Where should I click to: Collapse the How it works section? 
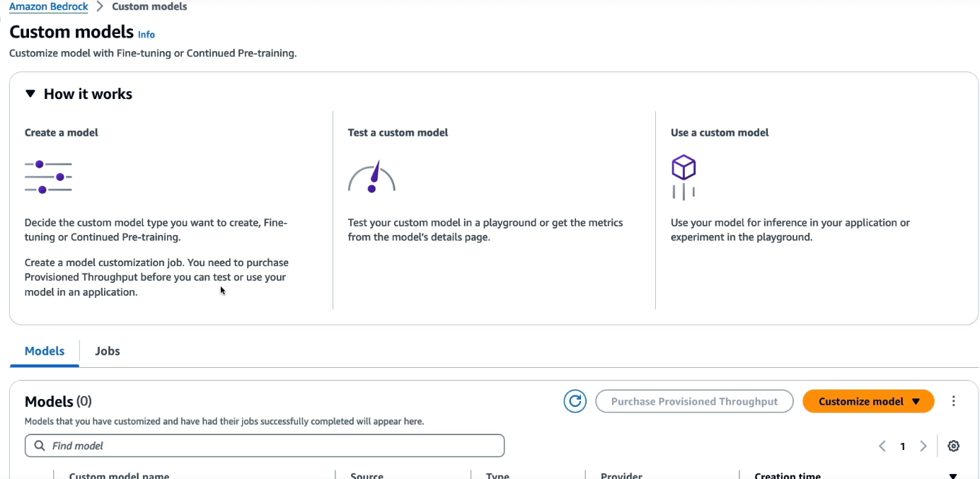point(30,93)
